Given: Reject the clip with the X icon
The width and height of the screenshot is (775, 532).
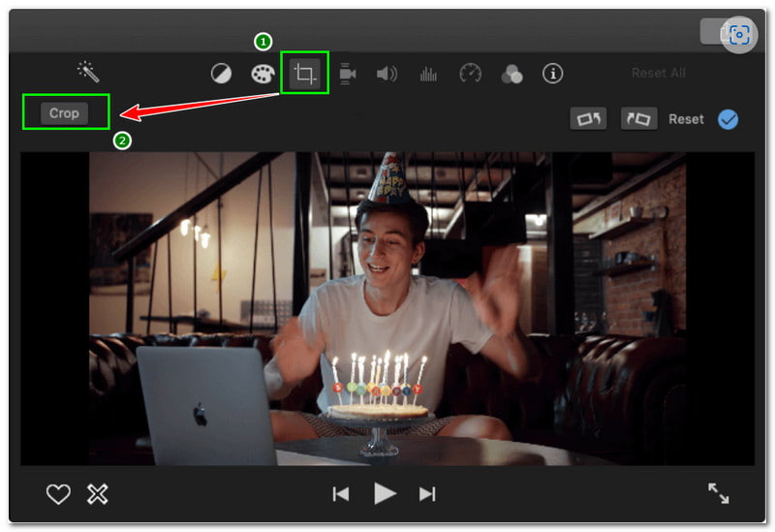Looking at the screenshot, I should [98, 494].
